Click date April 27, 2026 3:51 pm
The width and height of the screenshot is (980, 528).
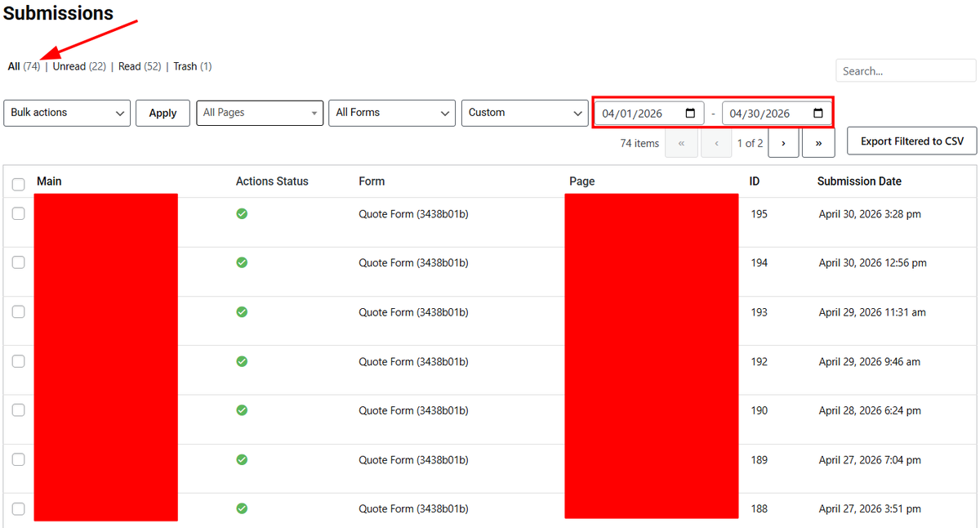[x=870, y=509]
